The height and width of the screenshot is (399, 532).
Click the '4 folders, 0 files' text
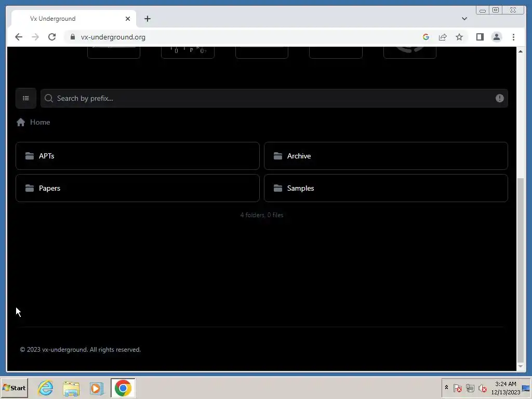pyautogui.click(x=262, y=215)
